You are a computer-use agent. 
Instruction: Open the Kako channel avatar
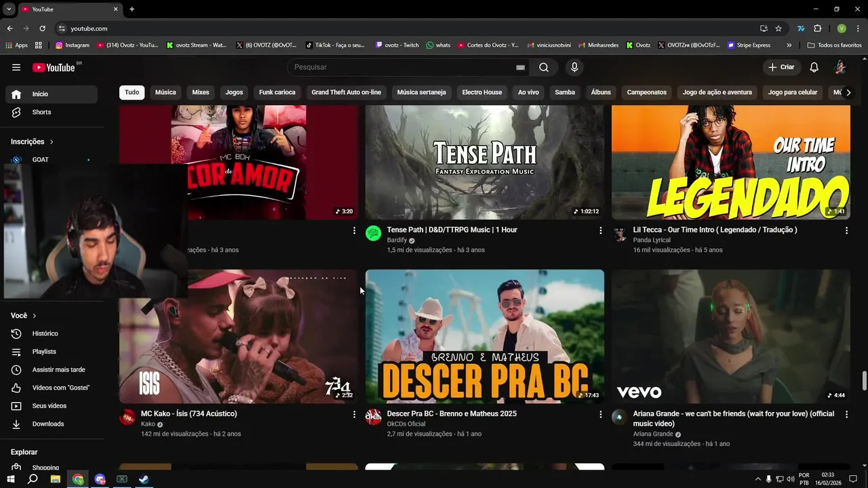[x=127, y=418]
